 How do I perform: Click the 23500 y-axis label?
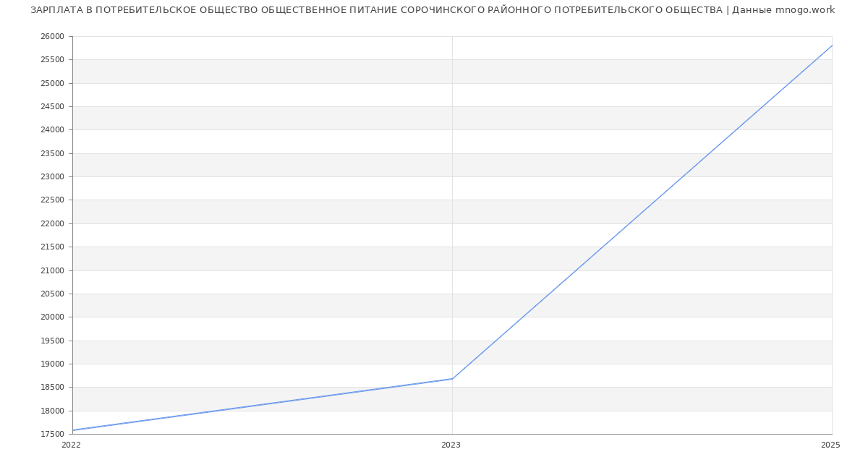[53, 153]
